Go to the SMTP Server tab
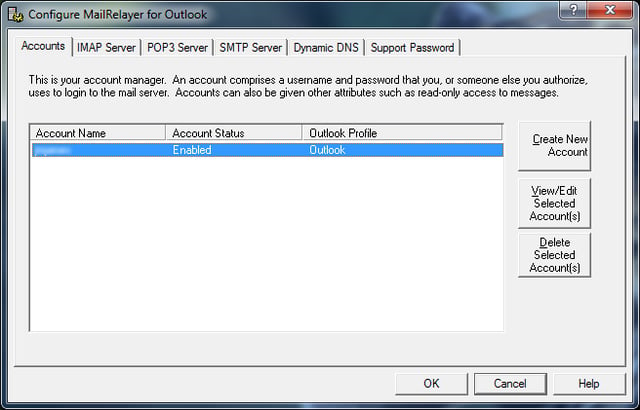This screenshot has height=410, width=640. (x=250, y=48)
